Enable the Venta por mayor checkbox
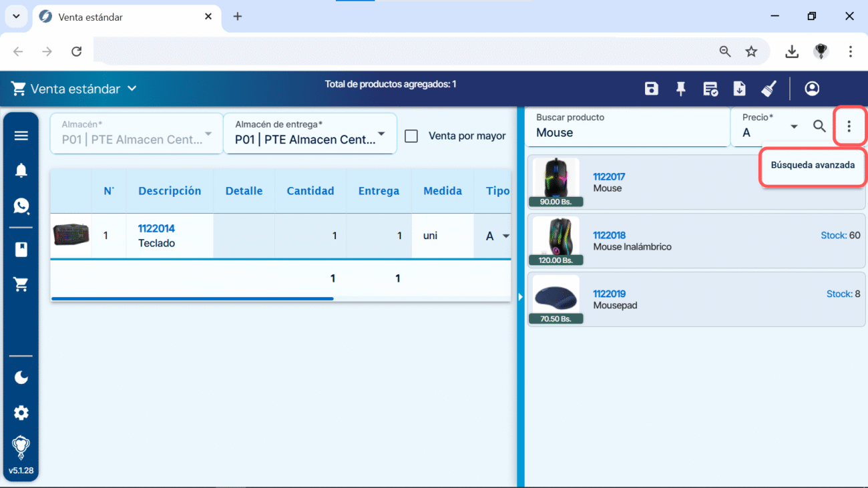The width and height of the screenshot is (868, 488). [x=411, y=136]
